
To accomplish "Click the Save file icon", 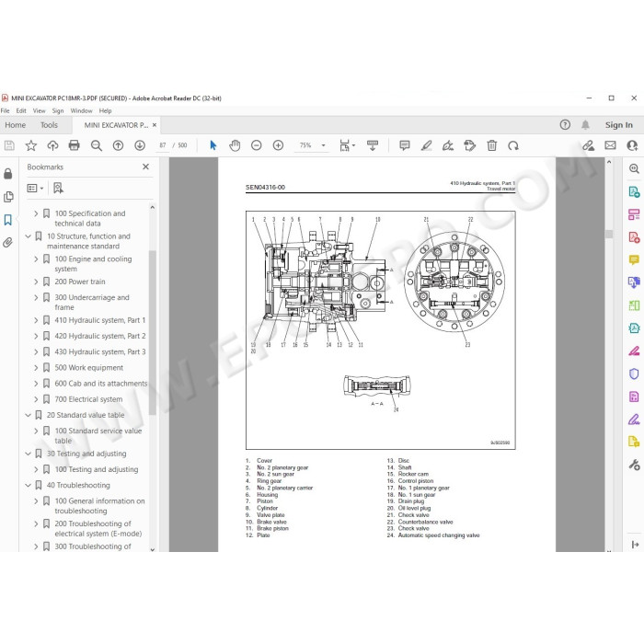I will tap(9, 145).
